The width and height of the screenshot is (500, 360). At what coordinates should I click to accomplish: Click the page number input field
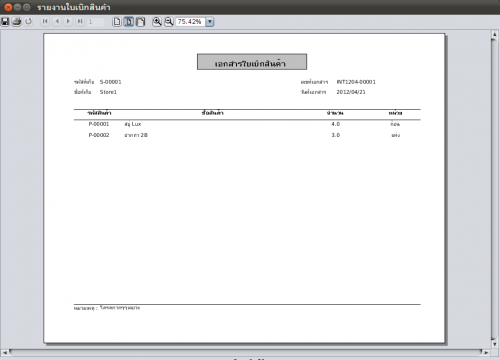tap(96, 22)
